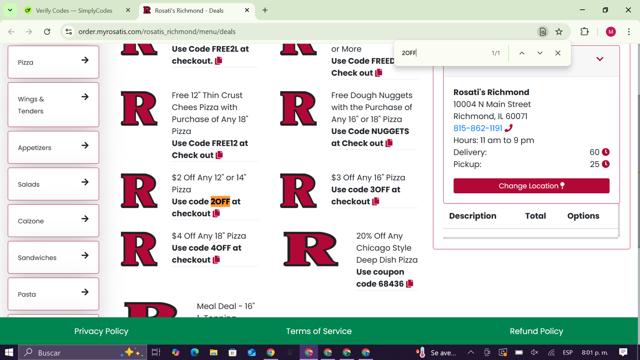Copy the FREE2L code with copy icon

point(219,61)
